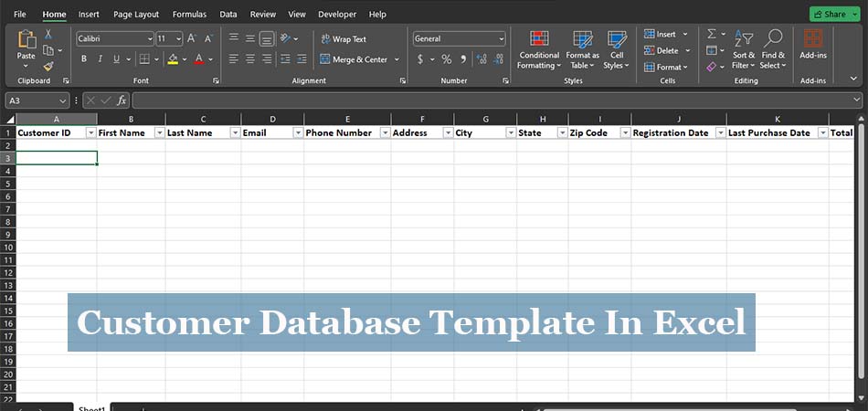Expand the Calibri font name dropdown
868x411 pixels.
point(150,39)
